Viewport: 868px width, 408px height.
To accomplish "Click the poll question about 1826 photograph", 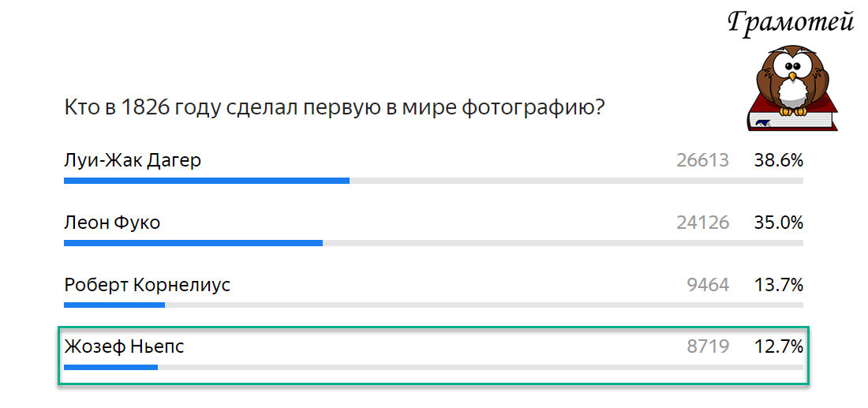I will (334, 108).
